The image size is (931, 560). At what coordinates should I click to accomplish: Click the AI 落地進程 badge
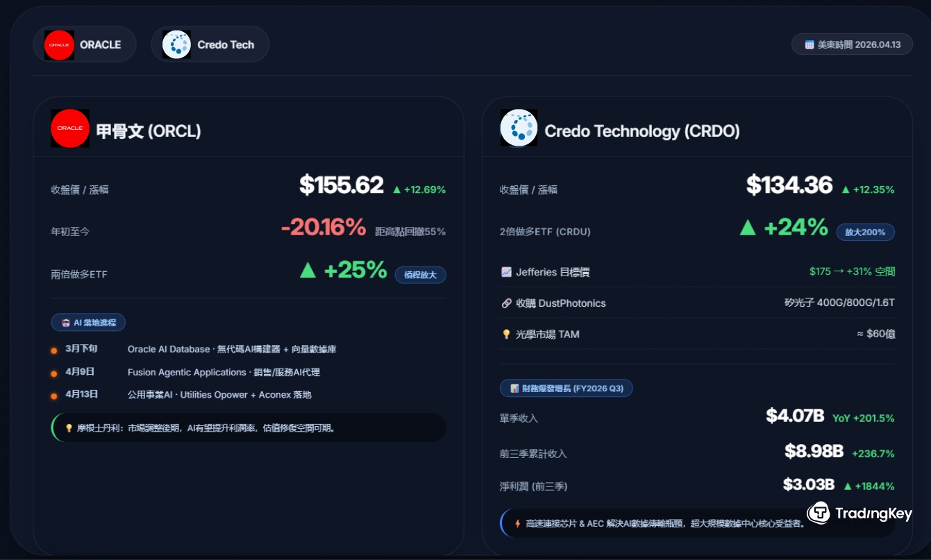pos(88,323)
